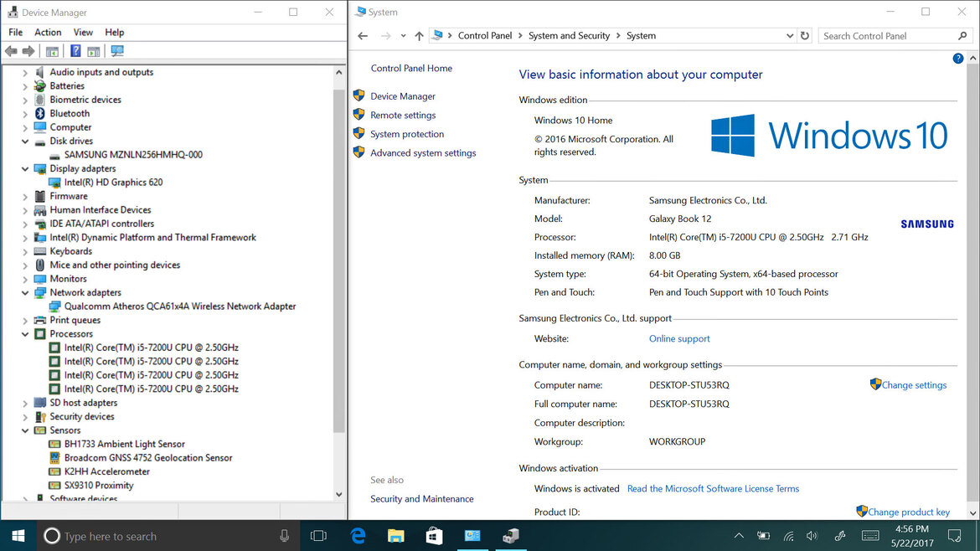
Task: Refresh the System control panel page
Action: 805,36
